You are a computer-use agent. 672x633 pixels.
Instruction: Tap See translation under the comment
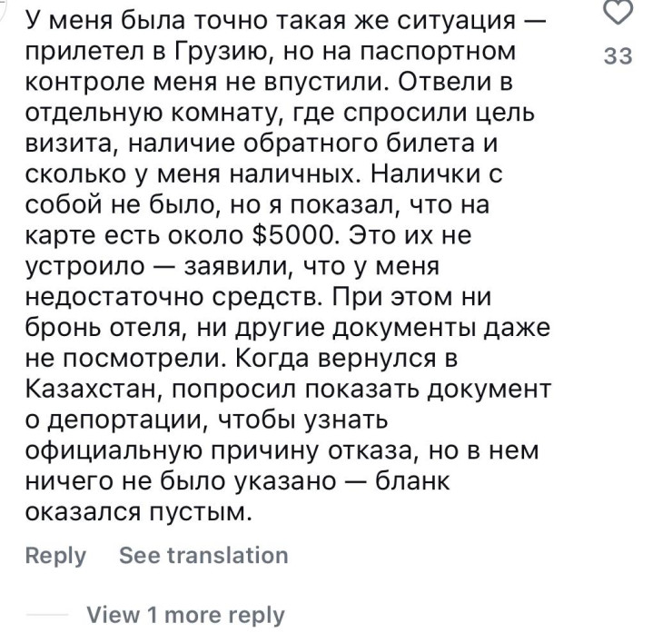(x=203, y=555)
